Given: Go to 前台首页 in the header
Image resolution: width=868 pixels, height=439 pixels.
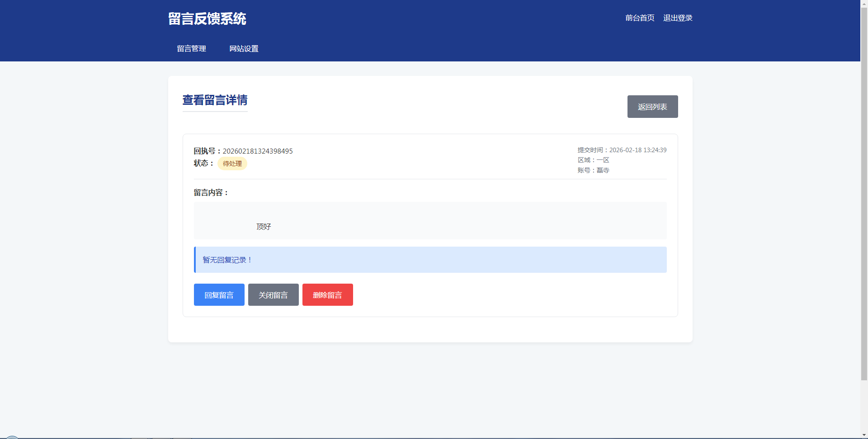Looking at the screenshot, I should click(640, 18).
